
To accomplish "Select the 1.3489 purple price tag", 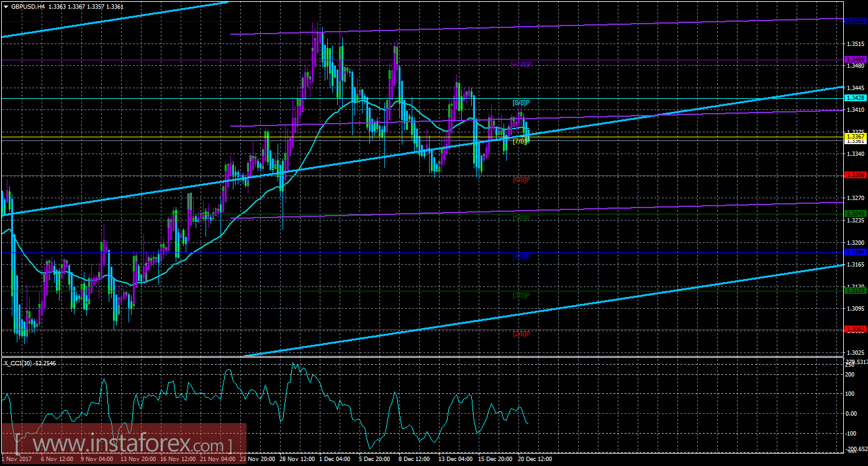I will (855, 60).
